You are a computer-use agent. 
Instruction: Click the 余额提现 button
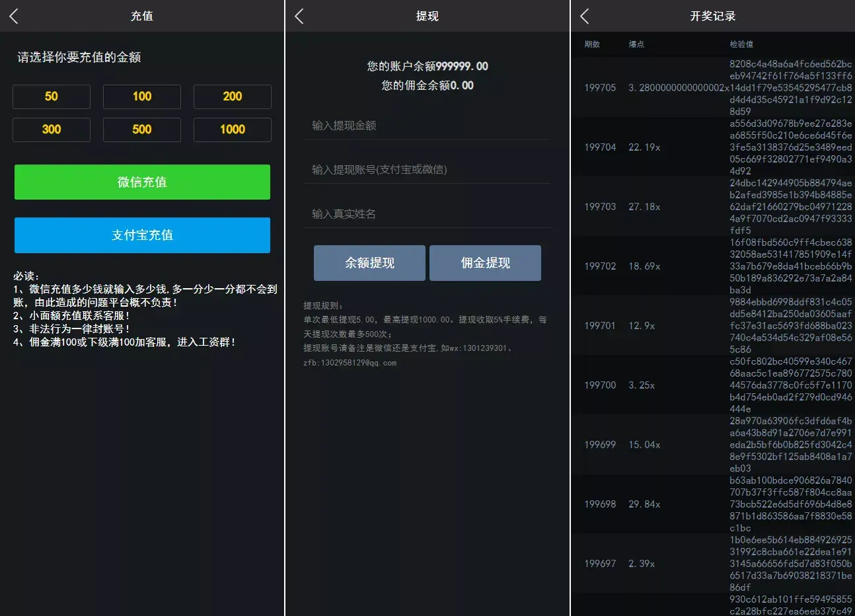tap(369, 262)
